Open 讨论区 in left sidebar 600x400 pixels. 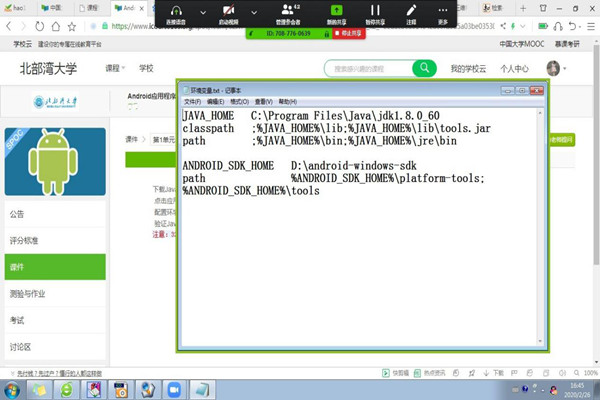(x=20, y=346)
